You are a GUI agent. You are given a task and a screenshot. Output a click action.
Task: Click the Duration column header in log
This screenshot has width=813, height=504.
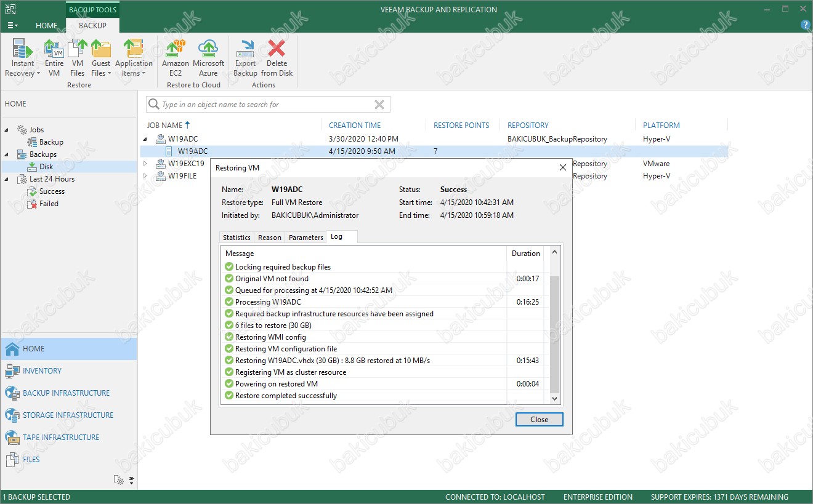tap(525, 254)
